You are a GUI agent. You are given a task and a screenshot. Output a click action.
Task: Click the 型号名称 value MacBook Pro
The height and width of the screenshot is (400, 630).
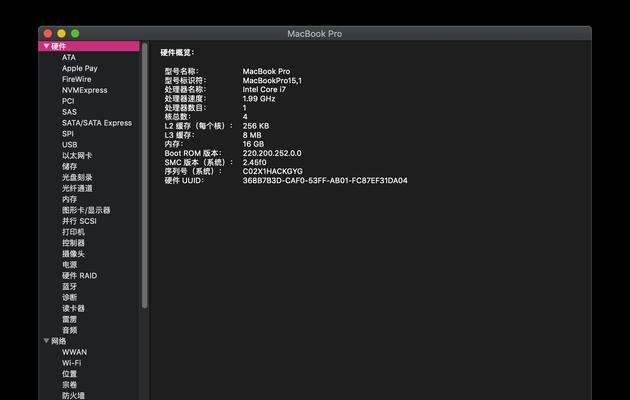pos(266,71)
